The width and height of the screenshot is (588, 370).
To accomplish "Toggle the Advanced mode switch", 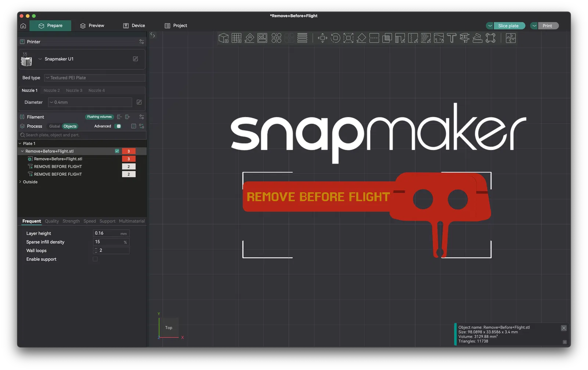I will point(118,126).
